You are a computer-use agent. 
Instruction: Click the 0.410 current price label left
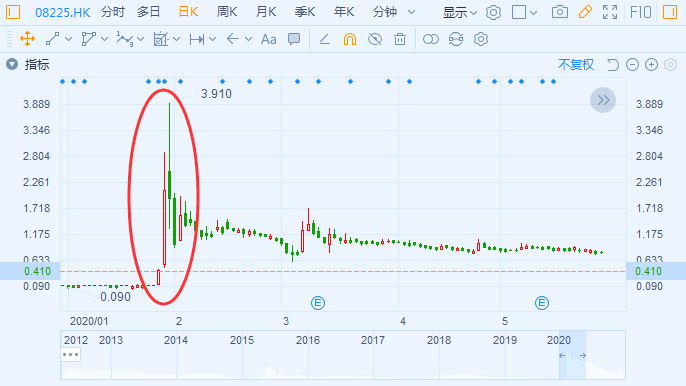click(37, 271)
